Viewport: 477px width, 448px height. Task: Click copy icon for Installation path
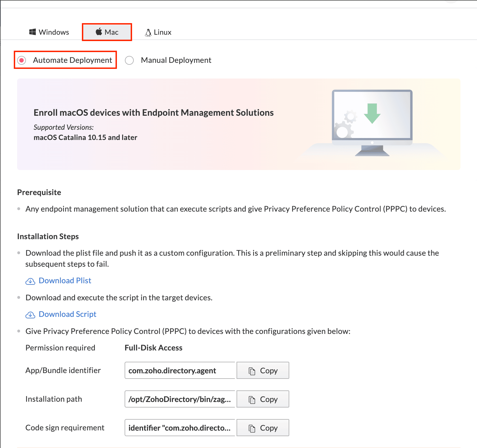coord(252,400)
